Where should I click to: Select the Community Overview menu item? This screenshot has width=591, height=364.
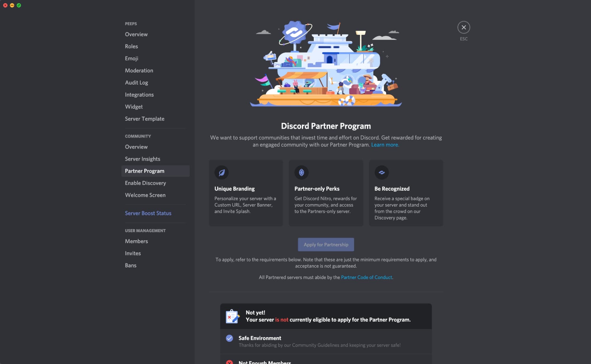tap(136, 147)
